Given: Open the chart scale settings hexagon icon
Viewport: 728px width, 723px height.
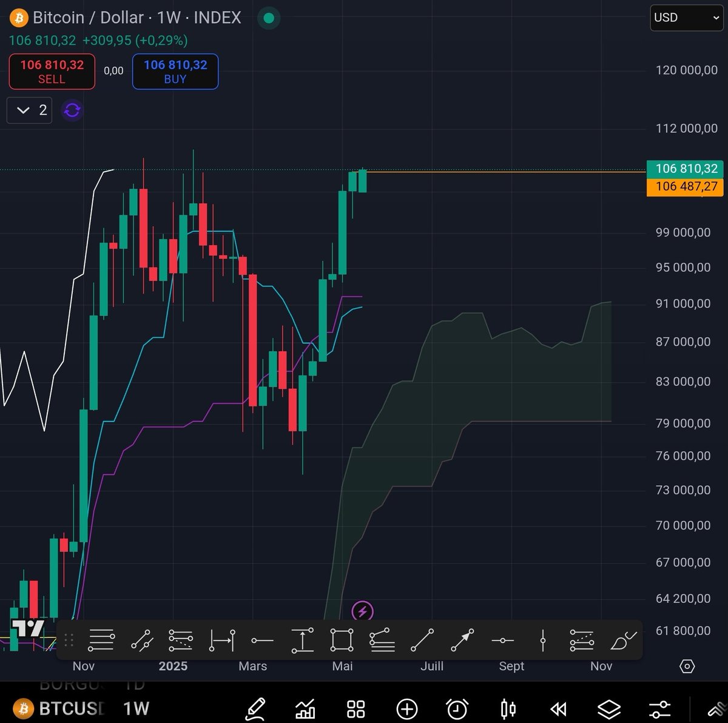Looking at the screenshot, I should (x=687, y=667).
